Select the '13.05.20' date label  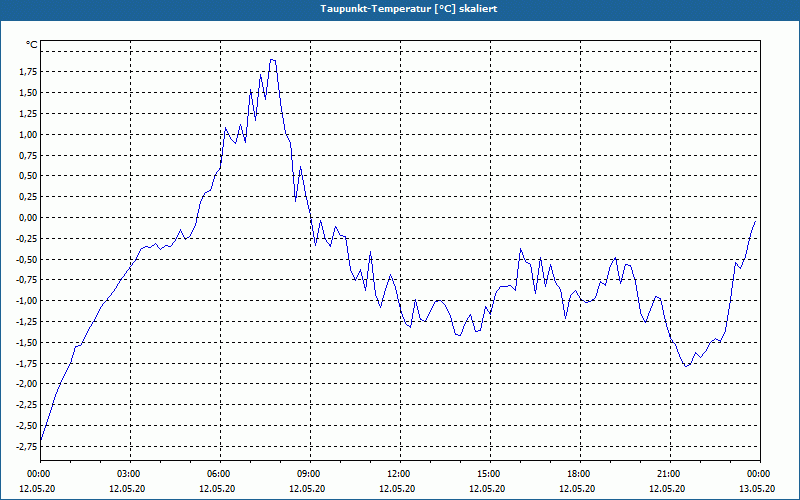coord(757,489)
